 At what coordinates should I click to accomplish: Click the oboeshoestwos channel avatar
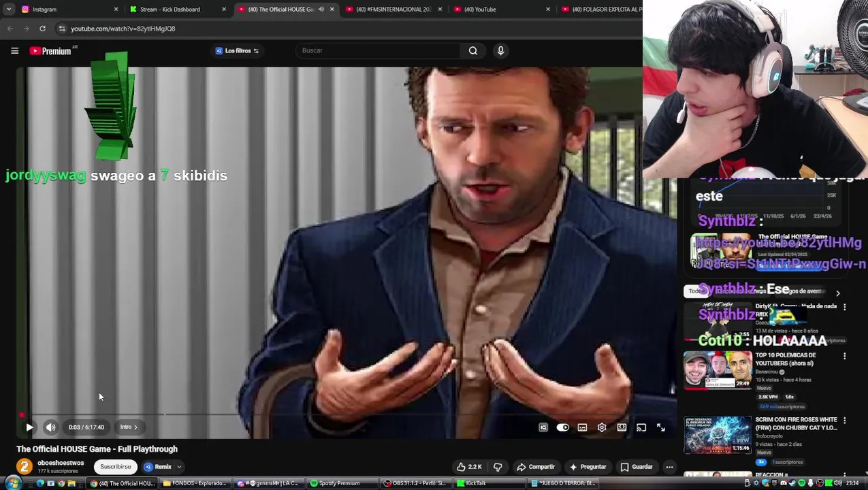click(x=25, y=466)
